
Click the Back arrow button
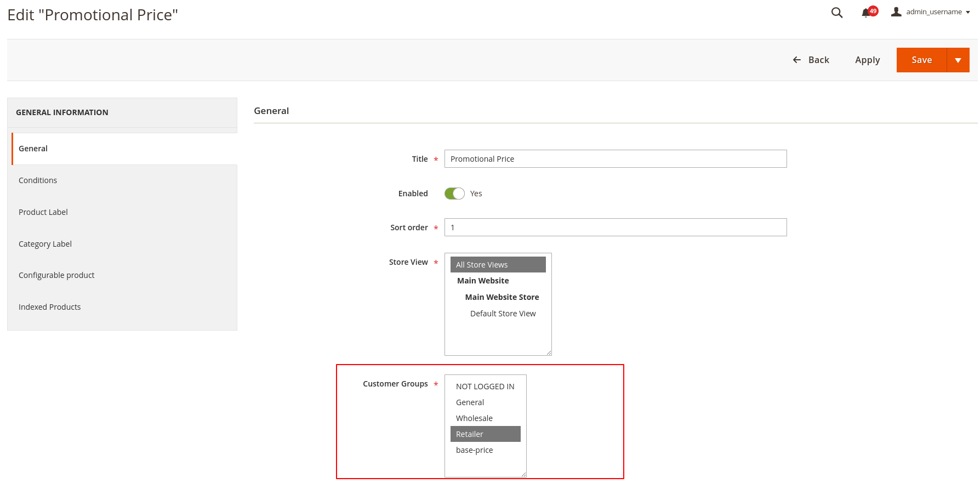click(811, 60)
